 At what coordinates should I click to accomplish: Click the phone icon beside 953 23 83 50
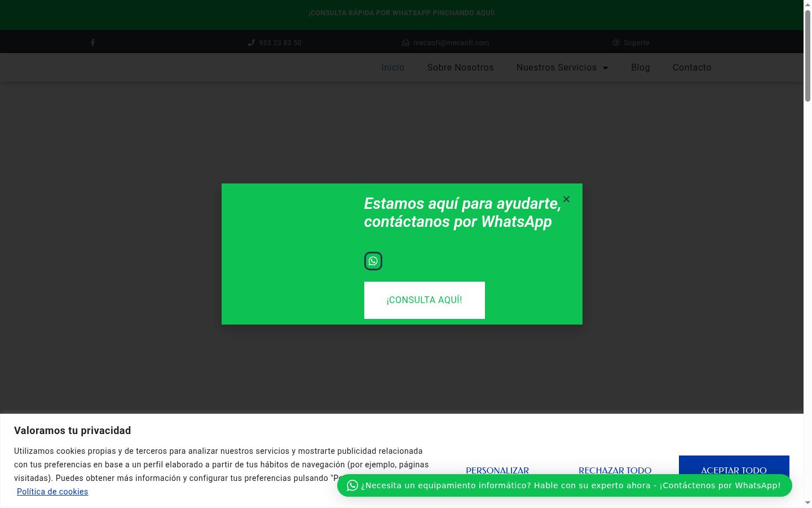tap(251, 43)
